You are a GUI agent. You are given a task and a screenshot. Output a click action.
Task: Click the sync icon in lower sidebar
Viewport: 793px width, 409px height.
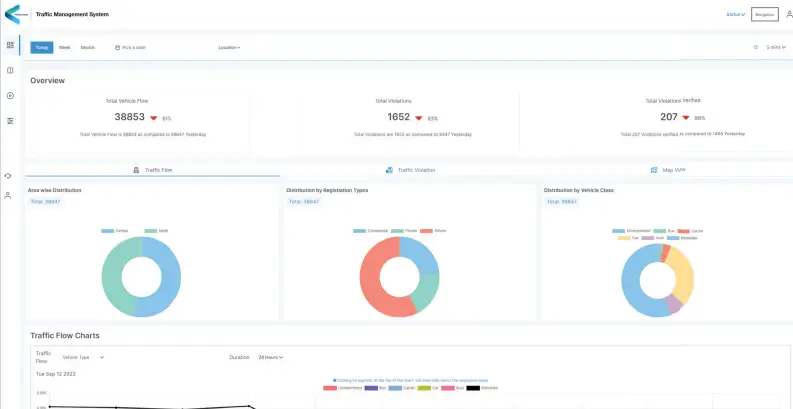(8, 176)
